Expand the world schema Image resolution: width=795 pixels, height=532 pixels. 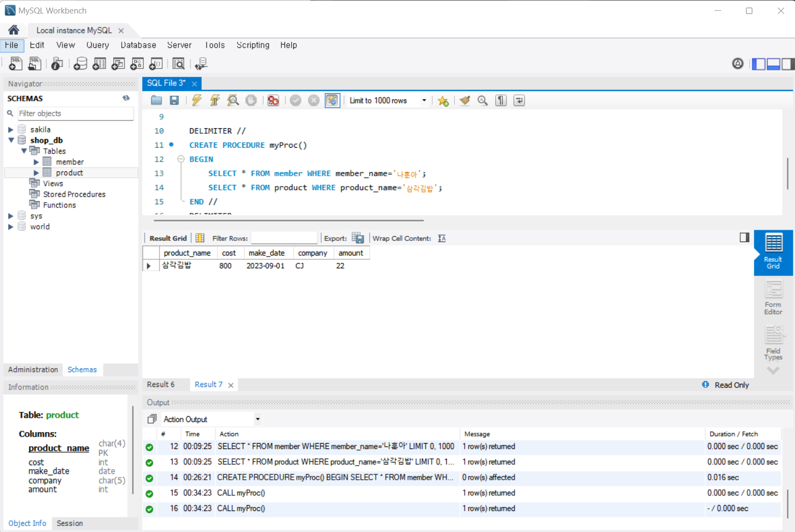click(11, 226)
